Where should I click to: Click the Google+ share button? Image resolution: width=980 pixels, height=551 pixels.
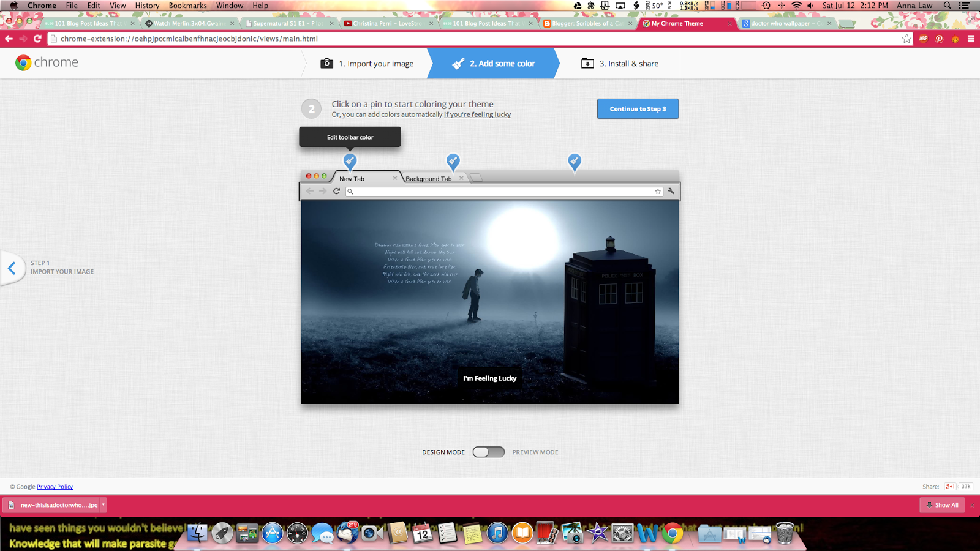[x=950, y=487]
